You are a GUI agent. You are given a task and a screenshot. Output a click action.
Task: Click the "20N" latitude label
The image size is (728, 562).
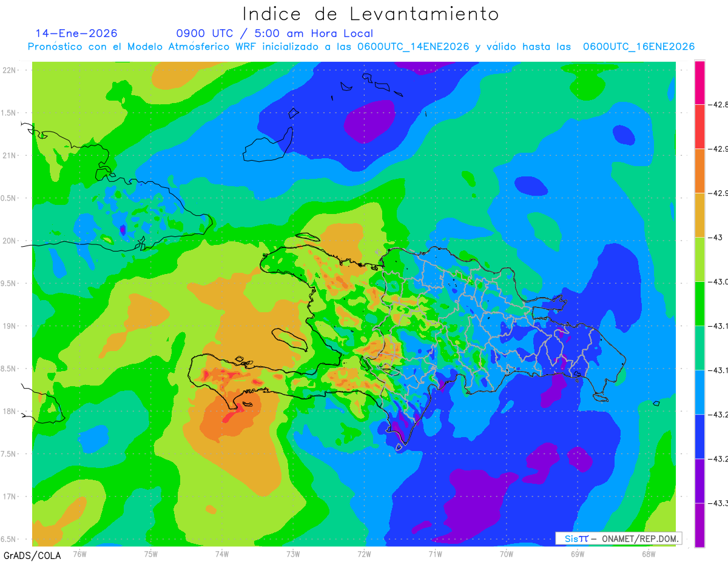tap(10, 241)
